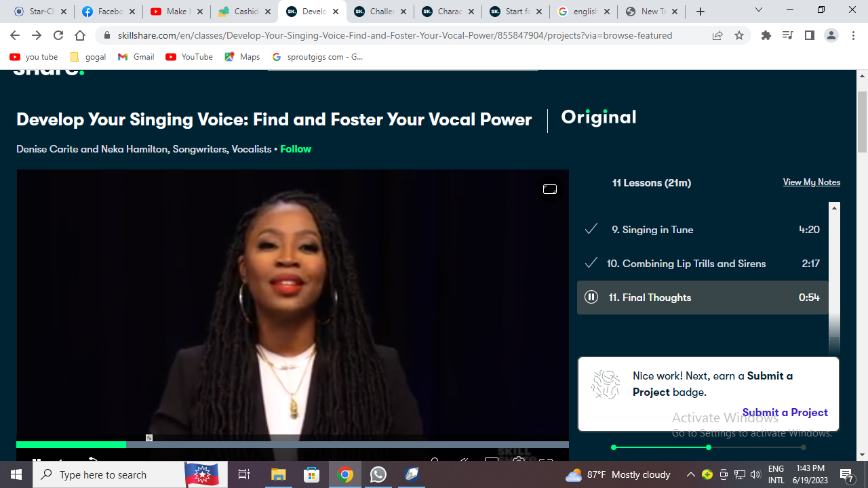The height and width of the screenshot is (488, 868).
Task: Open Microsoft Store from taskbar
Action: click(x=312, y=474)
